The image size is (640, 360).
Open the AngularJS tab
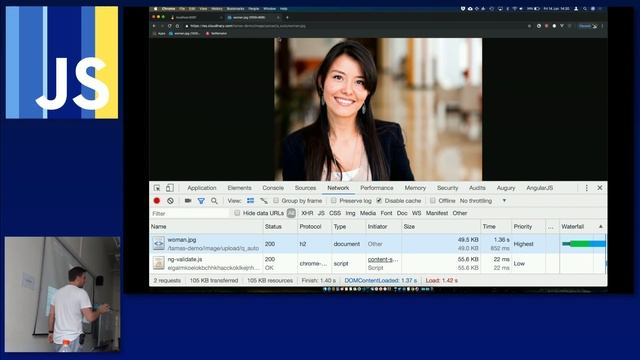540,188
